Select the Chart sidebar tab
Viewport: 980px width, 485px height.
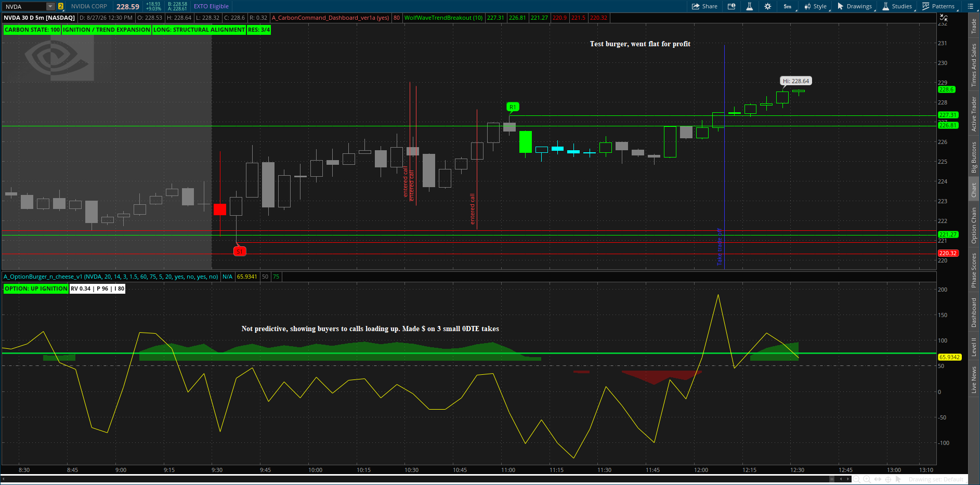(x=974, y=190)
